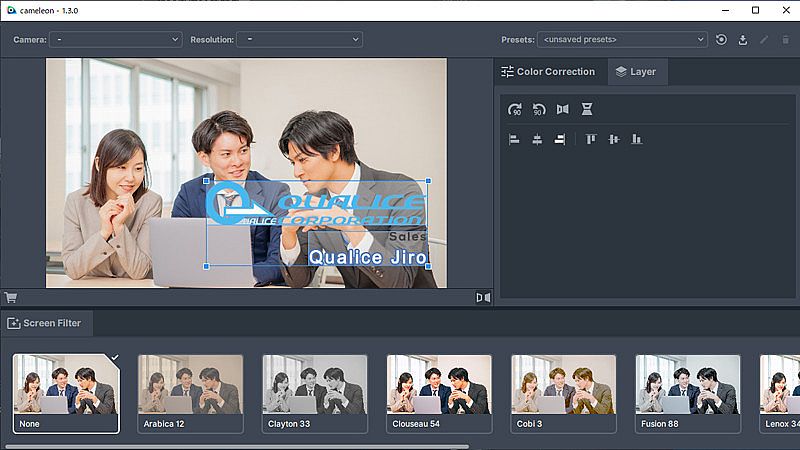Align layer to the top edge
Image resolution: width=800 pixels, height=450 pixels.
tap(591, 139)
